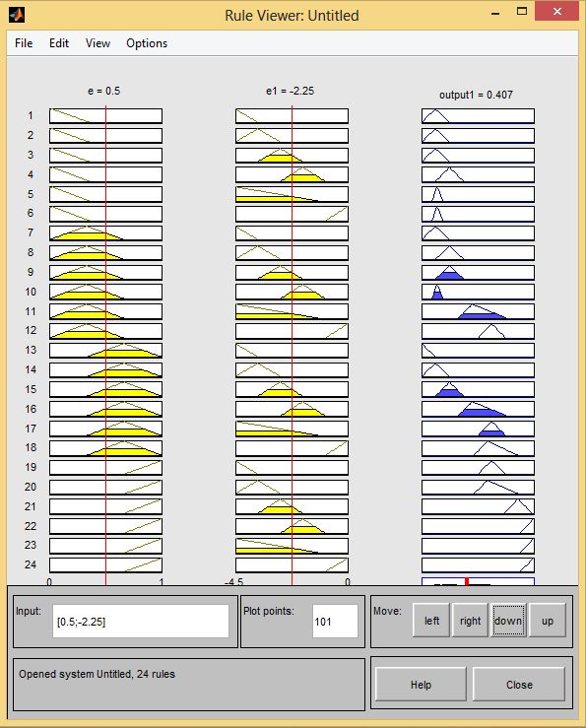Click rule 15 output membership plot
Screen dimensions: 586x728
(479, 389)
